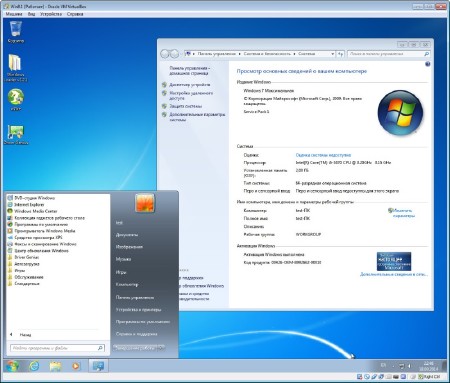
Task: Click the control panel search magnifier
Action: point(426,54)
